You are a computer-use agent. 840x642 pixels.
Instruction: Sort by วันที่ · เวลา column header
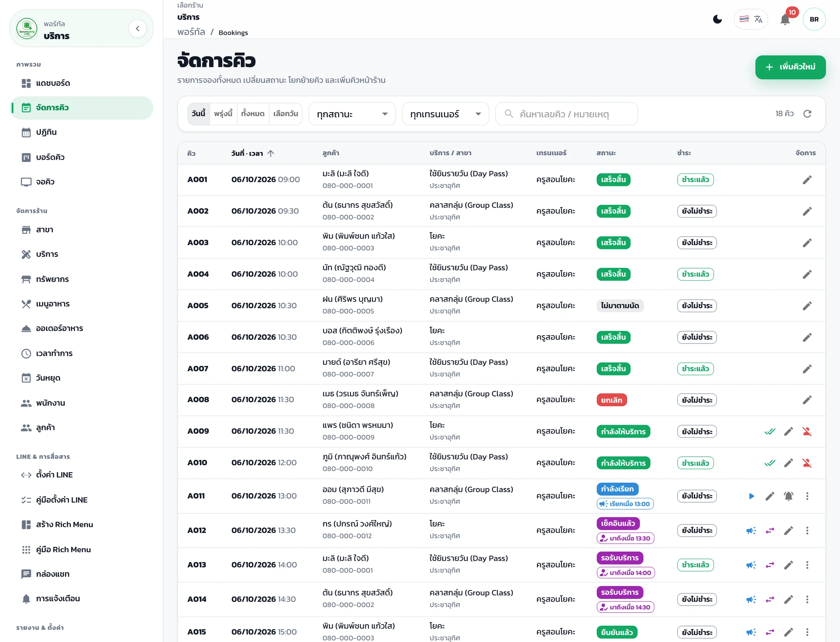click(252, 153)
